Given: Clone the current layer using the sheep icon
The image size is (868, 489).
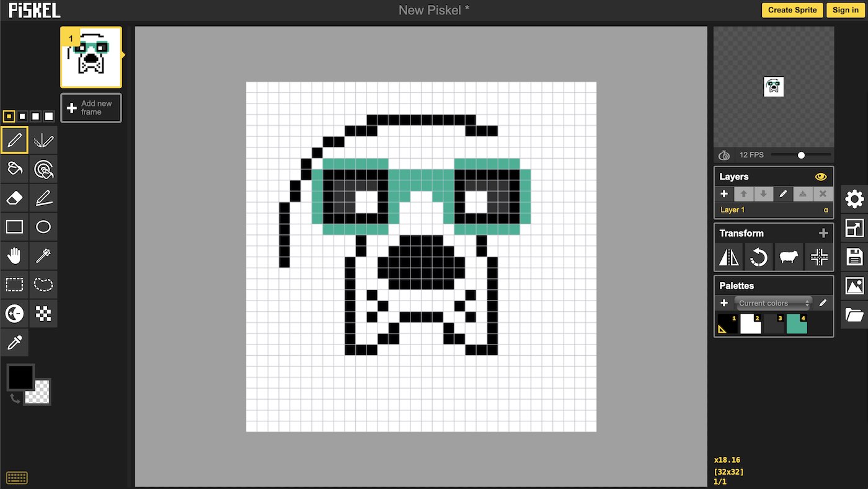Looking at the screenshot, I should 789,257.
